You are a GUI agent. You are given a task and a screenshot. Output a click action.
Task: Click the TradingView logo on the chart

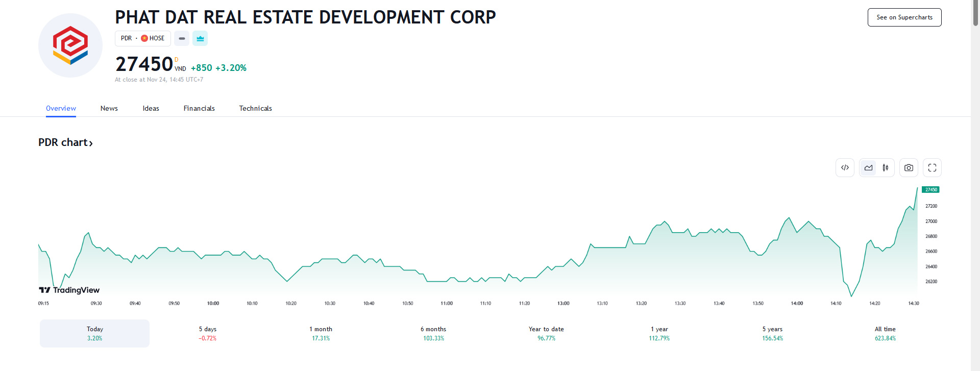69,290
